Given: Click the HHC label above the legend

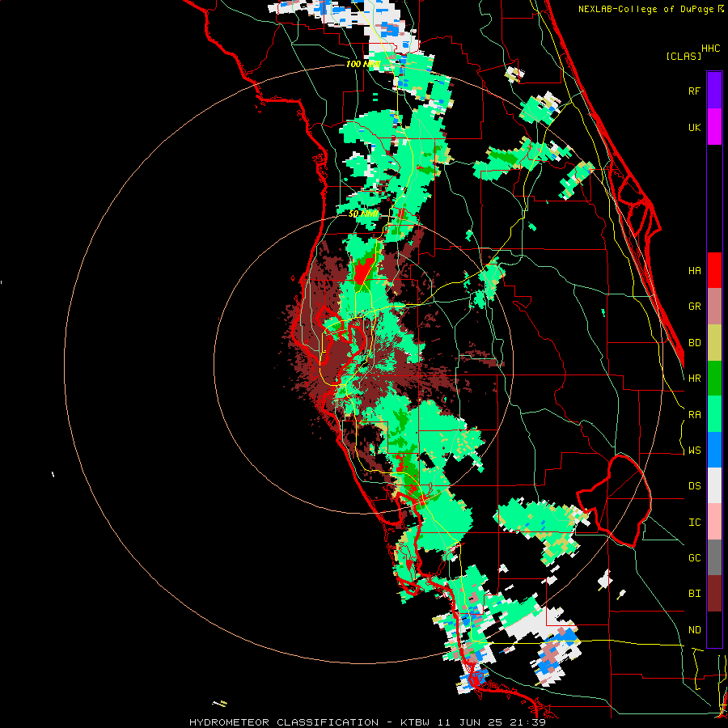Looking at the screenshot, I should (x=710, y=49).
